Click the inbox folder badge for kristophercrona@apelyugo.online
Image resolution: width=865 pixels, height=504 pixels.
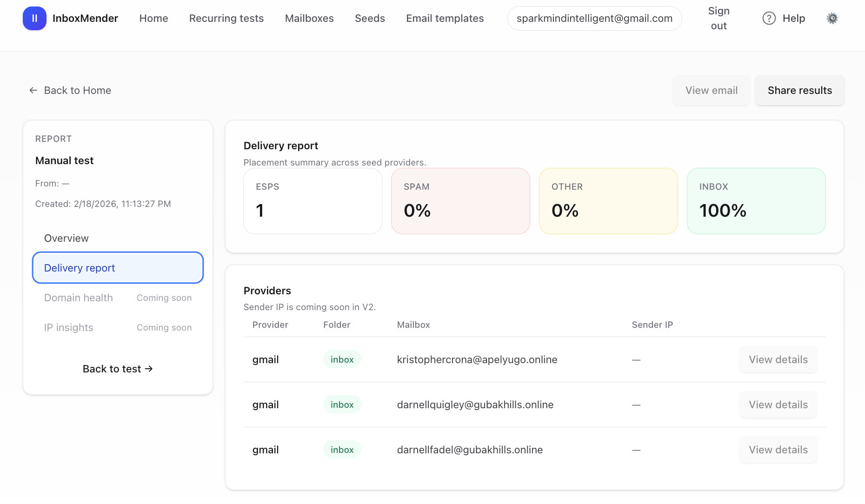click(342, 359)
